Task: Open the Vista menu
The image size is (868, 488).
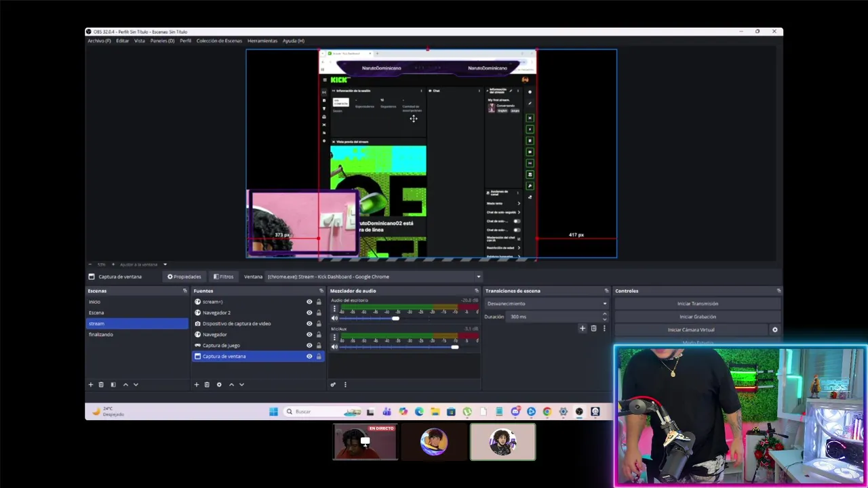Action: point(140,41)
